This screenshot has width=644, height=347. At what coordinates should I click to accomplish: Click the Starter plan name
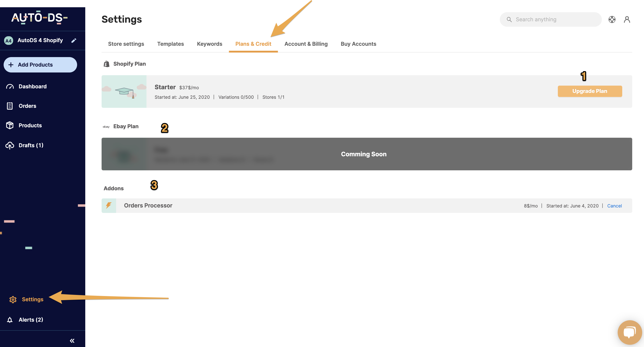(x=165, y=87)
